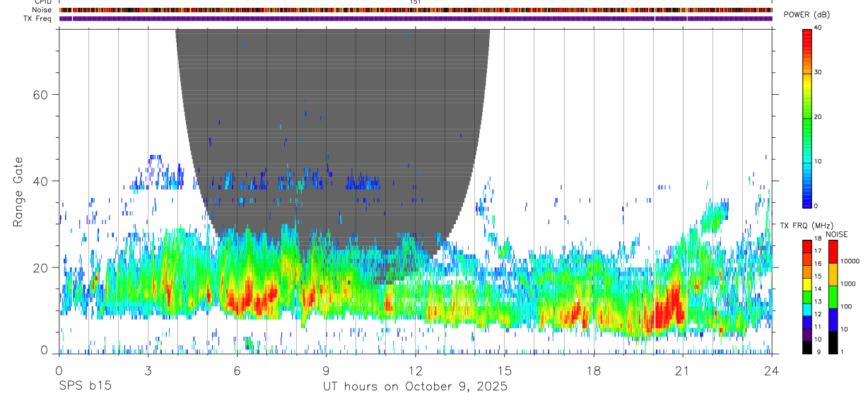Click the green 100 noise legend swatch
The width and height of the screenshot is (868, 401).
point(833,296)
